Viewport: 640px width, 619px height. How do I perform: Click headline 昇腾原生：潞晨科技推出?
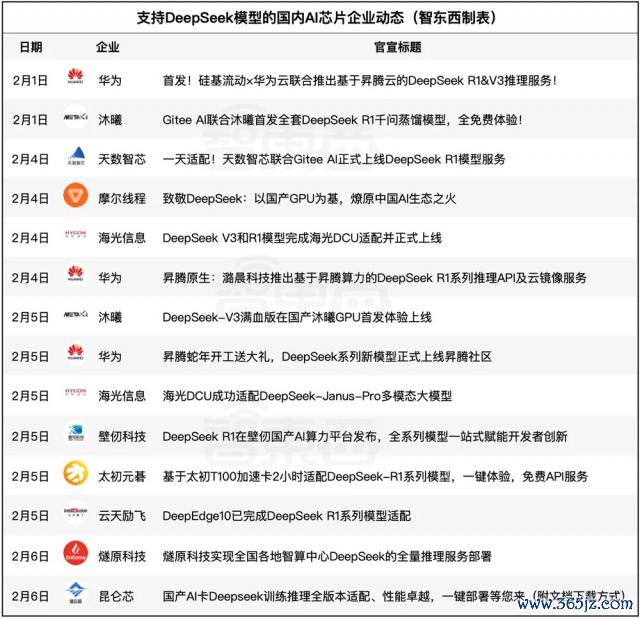[x=375, y=278]
